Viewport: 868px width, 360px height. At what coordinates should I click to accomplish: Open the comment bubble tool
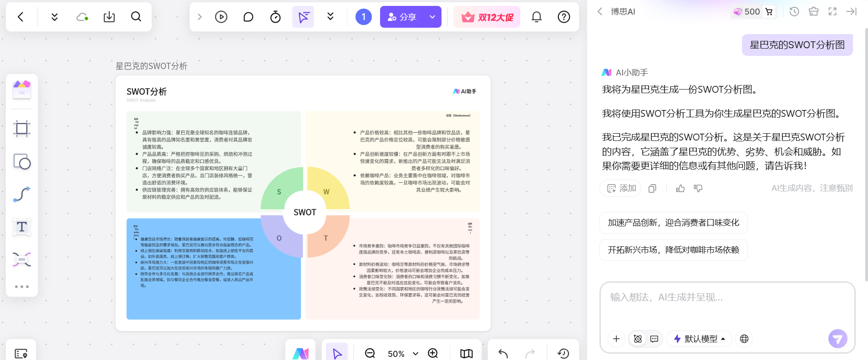[x=249, y=17]
